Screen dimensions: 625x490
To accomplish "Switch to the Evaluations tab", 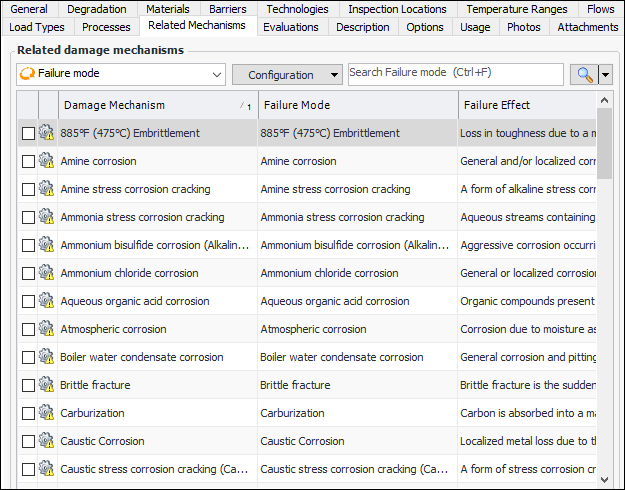I will 291,27.
